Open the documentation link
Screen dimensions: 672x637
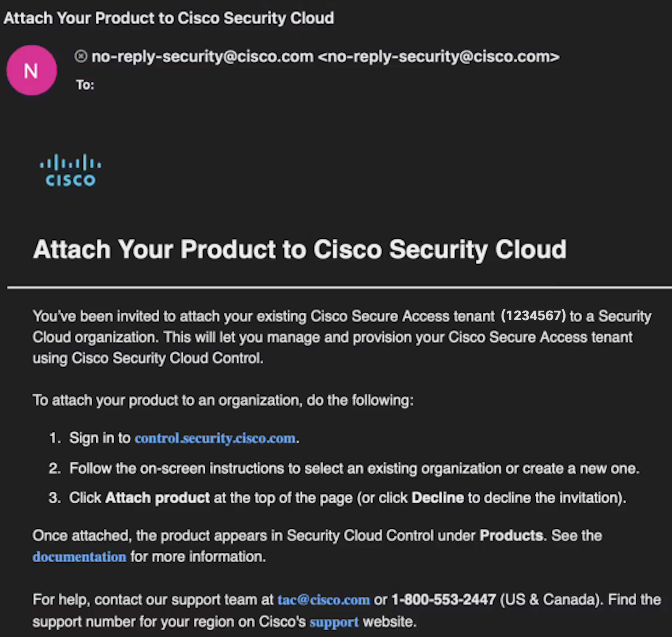point(79,557)
